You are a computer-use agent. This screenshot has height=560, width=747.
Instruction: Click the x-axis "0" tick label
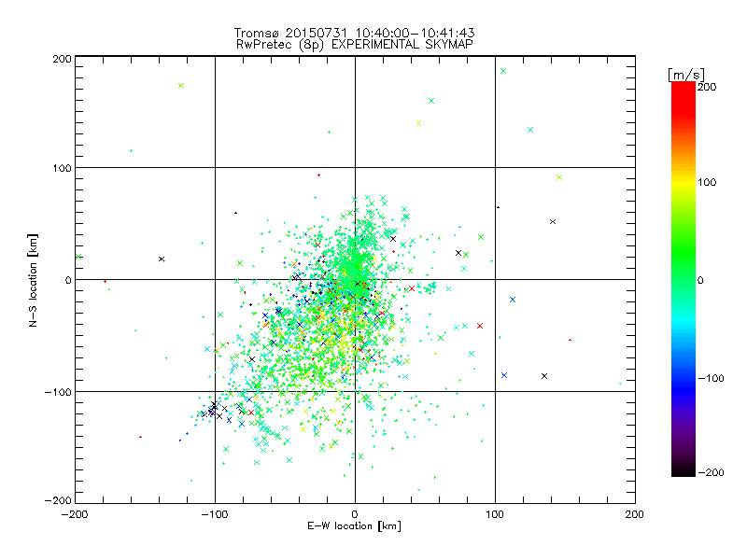click(355, 514)
